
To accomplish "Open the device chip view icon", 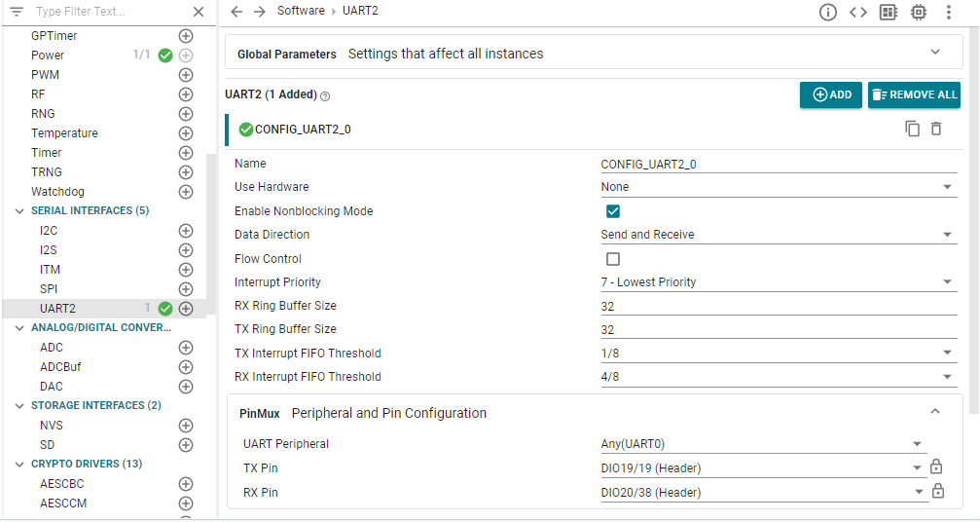I will click(918, 13).
